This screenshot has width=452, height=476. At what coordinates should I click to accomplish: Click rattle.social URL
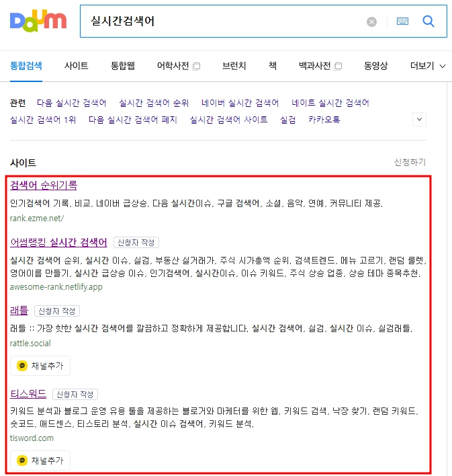coord(30,344)
